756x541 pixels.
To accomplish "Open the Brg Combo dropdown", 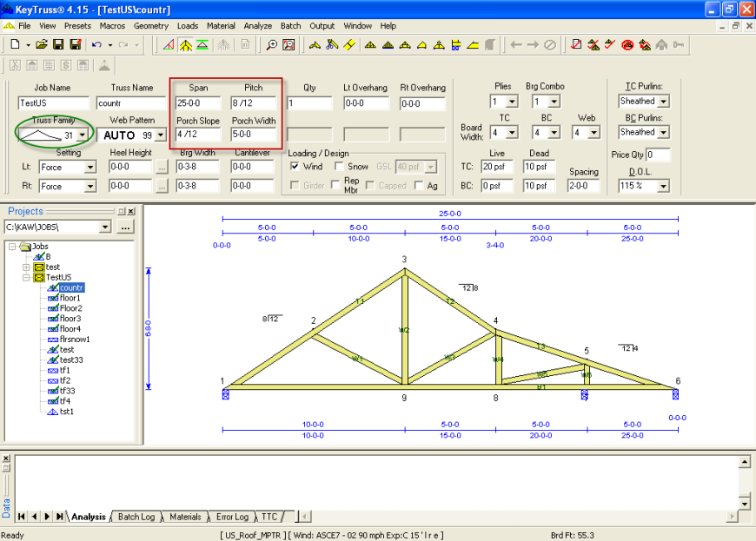I will click(554, 102).
